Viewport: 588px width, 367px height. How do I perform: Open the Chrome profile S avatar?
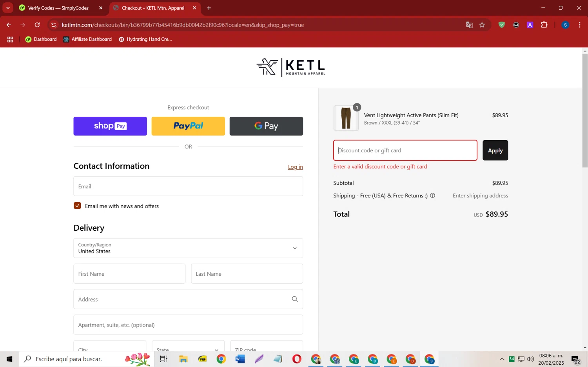(565, 25)
